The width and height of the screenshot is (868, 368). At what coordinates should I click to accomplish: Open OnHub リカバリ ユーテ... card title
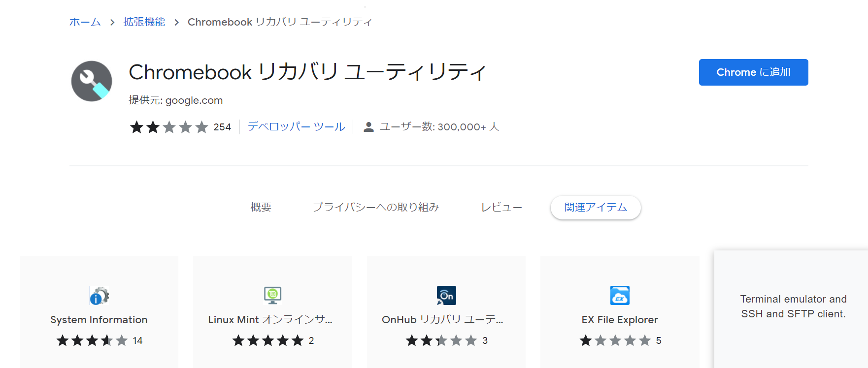click(442, 320)
